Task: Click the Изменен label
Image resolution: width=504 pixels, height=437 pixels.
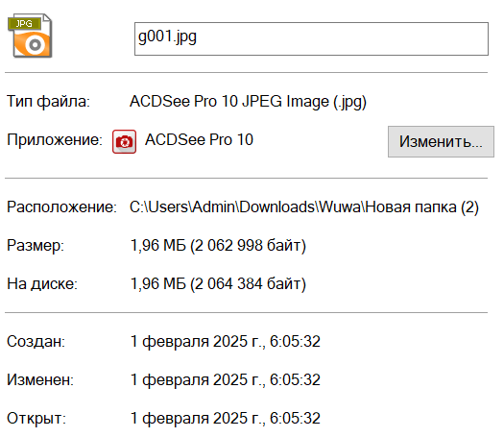Action: pyautogui.click(x=40, y=380)
